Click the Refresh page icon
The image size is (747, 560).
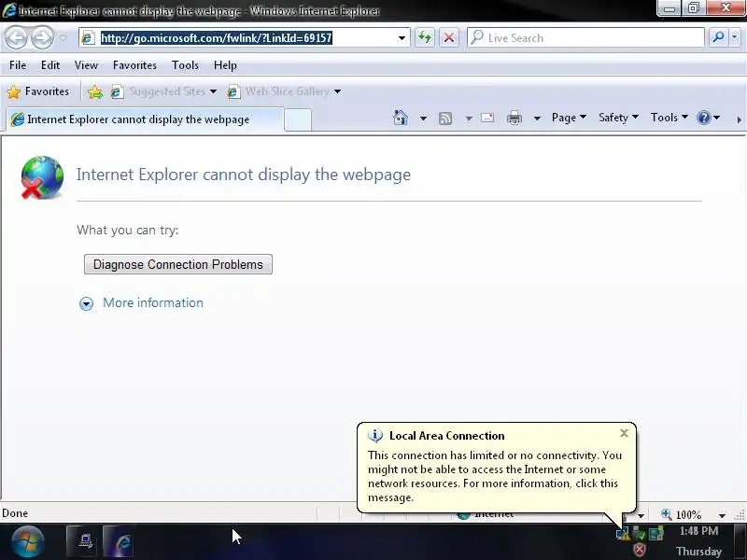pyautogui.click(x=425, y=37)
